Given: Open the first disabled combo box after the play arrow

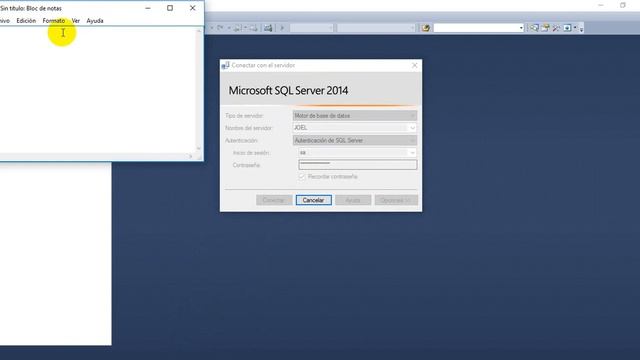Looking at the screenshot, I should pyautogui.click(x=312, y=28).
